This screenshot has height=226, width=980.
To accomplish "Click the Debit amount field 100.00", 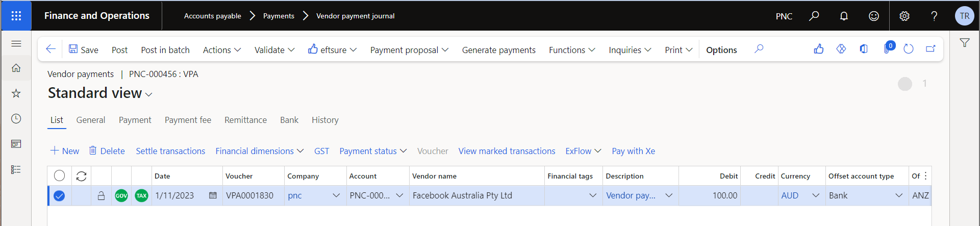I will pyautogui.click(x=710, y=195).
